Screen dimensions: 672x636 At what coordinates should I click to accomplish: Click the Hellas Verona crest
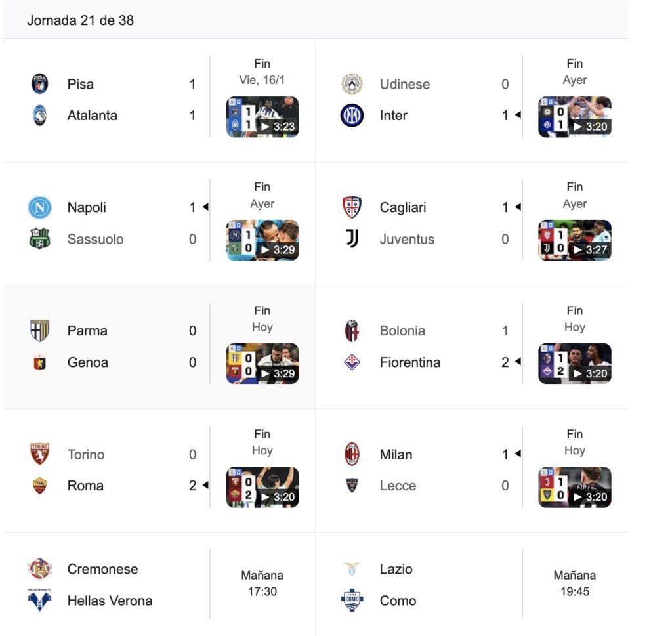[40, 601]
